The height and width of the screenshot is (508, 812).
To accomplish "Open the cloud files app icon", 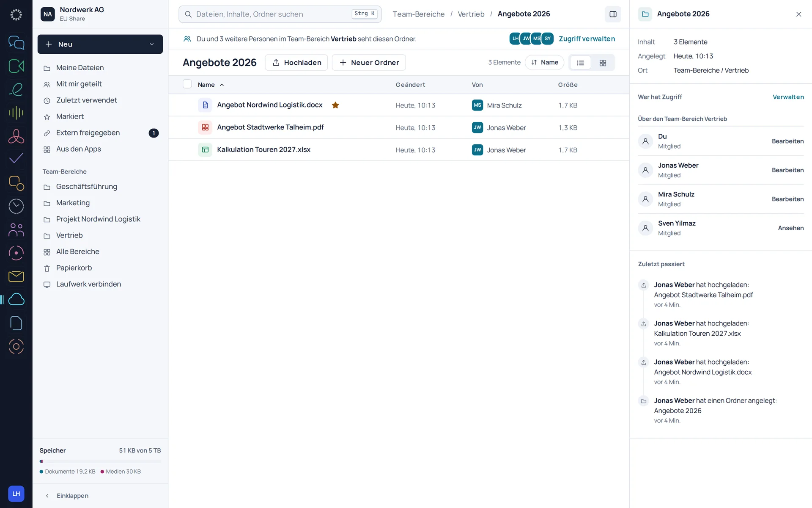I will (x=16, y=300).
